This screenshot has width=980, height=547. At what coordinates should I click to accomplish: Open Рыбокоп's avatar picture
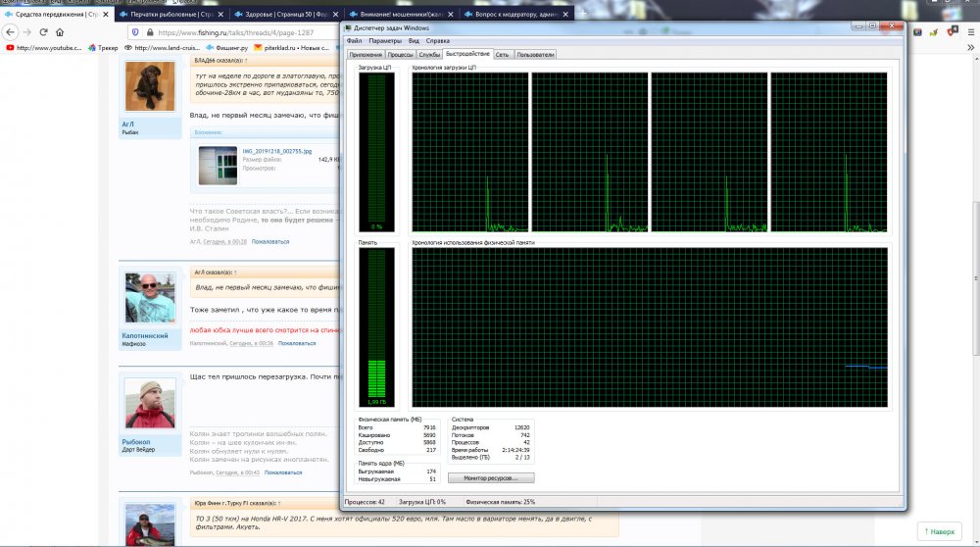pos(150,403)
